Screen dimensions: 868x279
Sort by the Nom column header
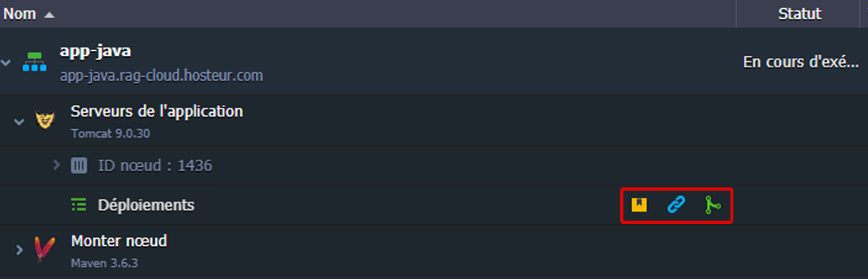[x=20, y=14]
